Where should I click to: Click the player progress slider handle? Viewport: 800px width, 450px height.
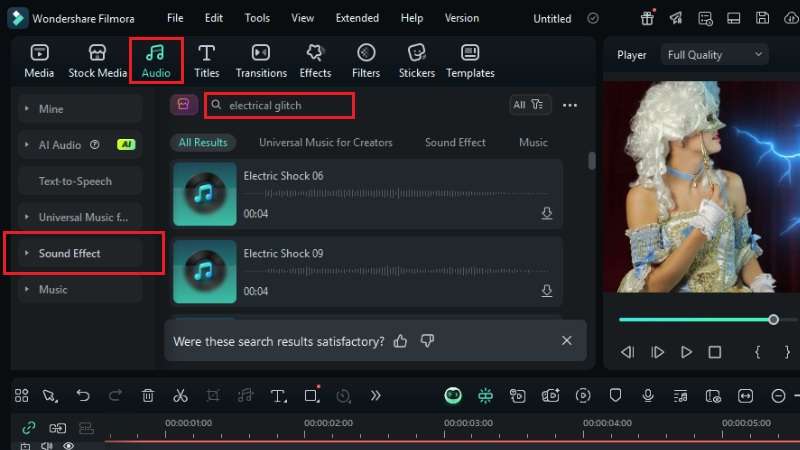click(773, 320)
